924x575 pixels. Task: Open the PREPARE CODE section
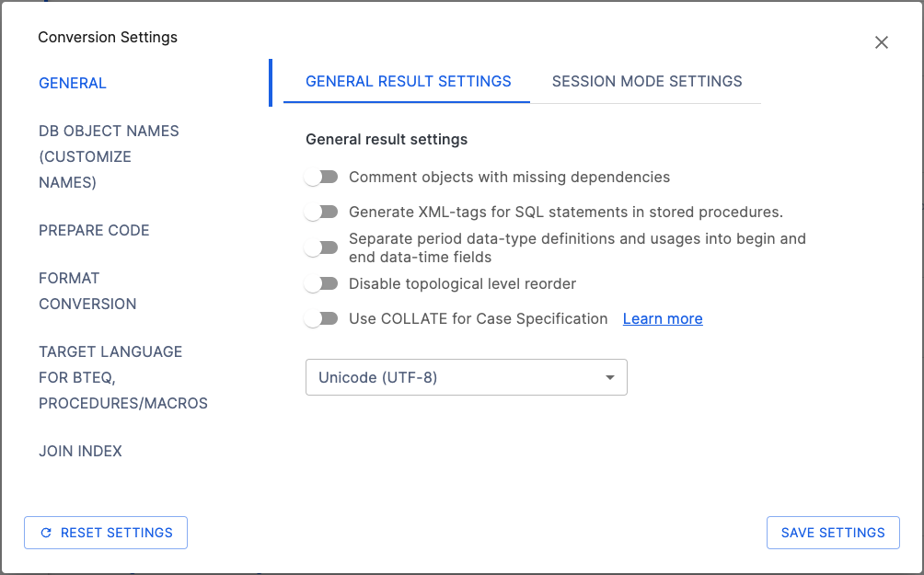click(94, 230)
